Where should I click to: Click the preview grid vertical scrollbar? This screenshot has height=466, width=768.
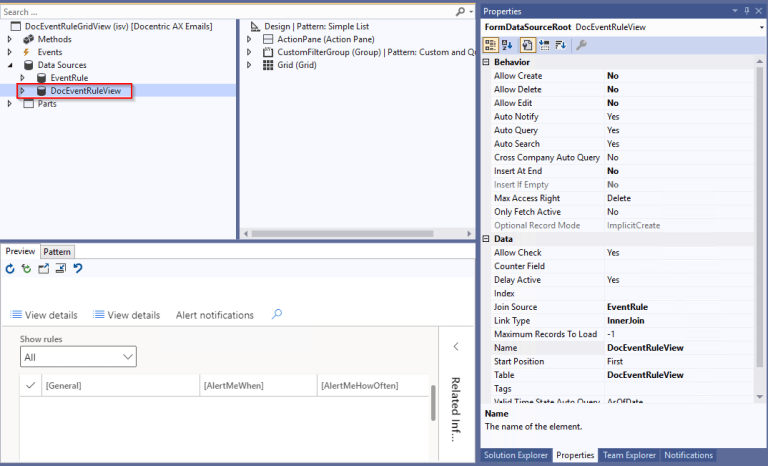tap(433, 403)
